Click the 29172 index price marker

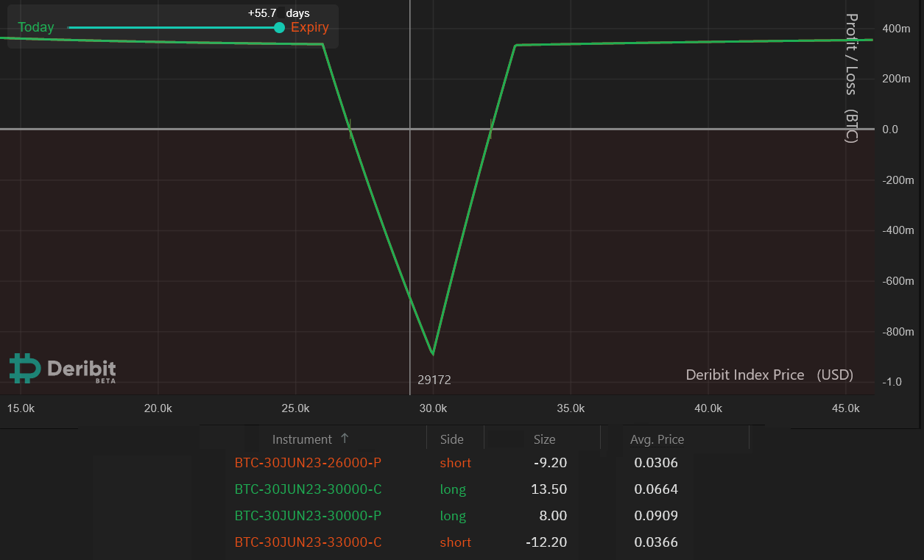(x=434, y=380)
